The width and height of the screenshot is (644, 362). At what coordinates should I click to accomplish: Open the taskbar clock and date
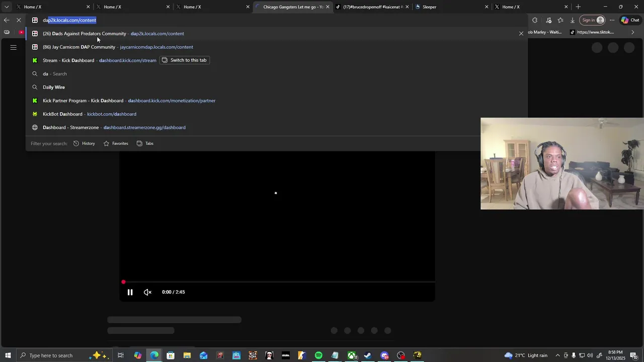coord(615,355)
